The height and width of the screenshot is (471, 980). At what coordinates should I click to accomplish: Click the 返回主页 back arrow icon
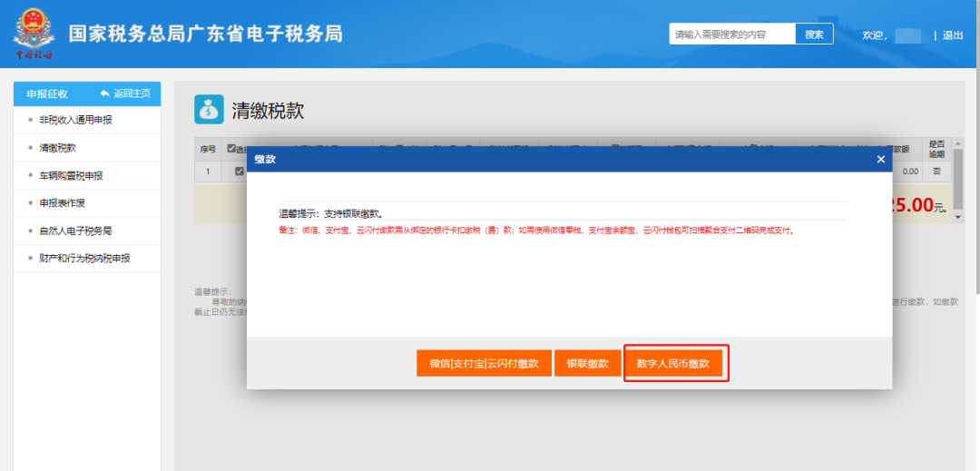[x=104, y=93]
